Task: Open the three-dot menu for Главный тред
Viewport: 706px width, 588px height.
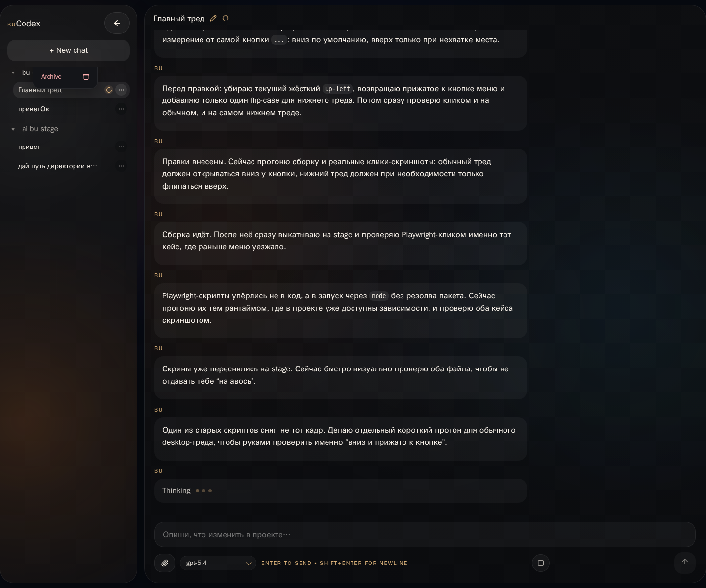Action: [x=121, y=90]
